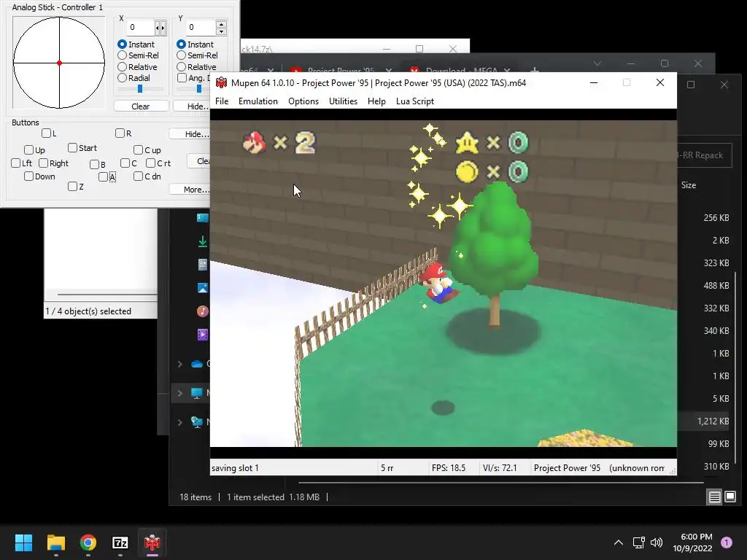Screen dimensions: 747x560
Task: Check the D-pad Right checkbox
Action: [x=43, y=163]
